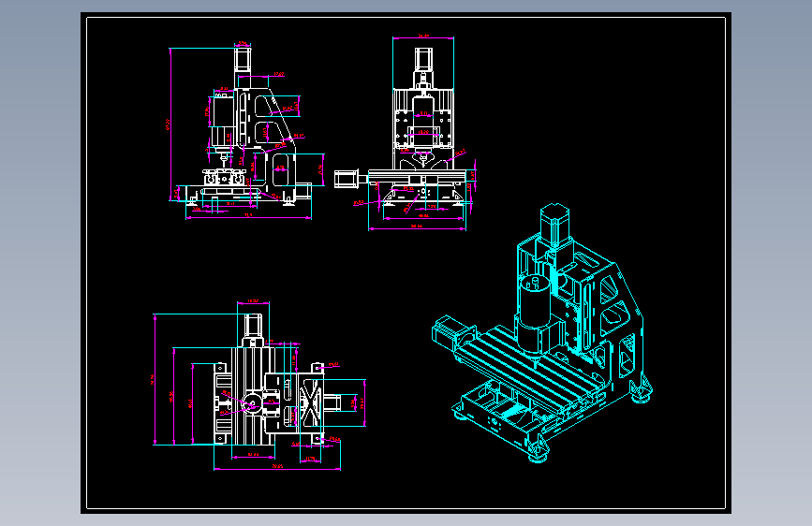Screen dimensions: 812x526
Task: Select the cyan isometric 3D view of the machine
Action: click(x=542, y=332)
